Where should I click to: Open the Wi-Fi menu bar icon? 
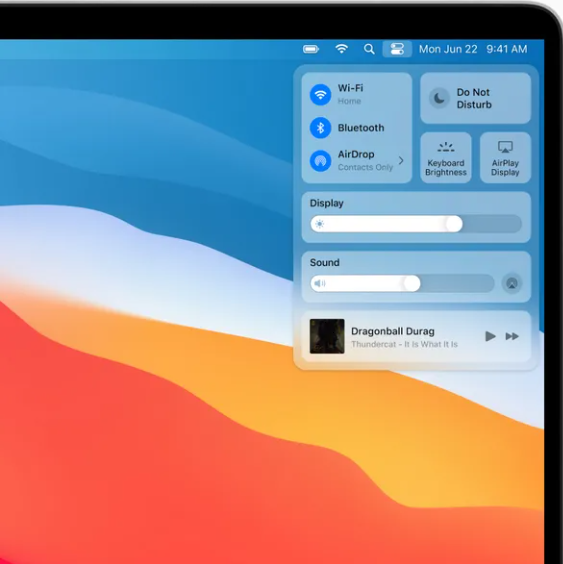[x=341, y=49]
